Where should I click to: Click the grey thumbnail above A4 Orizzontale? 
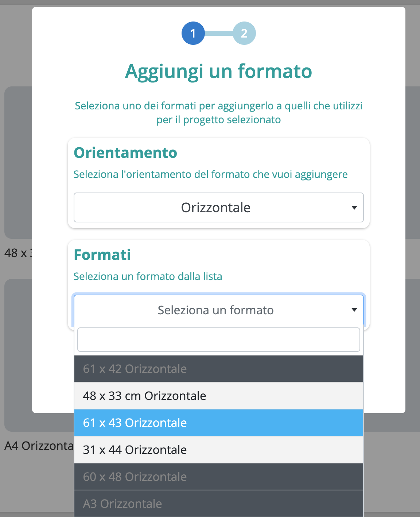[x=18, y=355]
